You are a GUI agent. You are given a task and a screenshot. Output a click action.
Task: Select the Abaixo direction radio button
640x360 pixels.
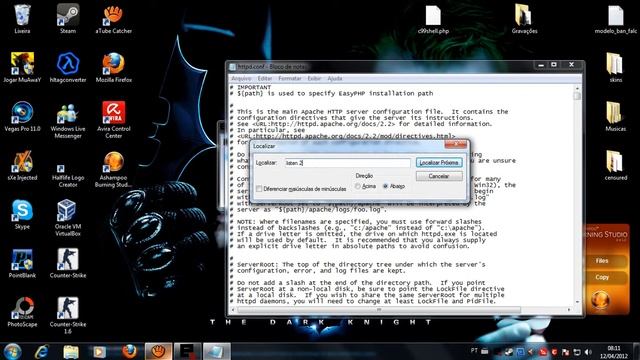385,186
